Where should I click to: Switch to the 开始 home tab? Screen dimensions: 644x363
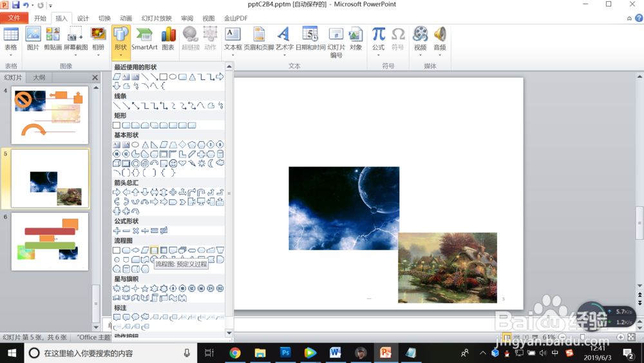pos(40,18)
